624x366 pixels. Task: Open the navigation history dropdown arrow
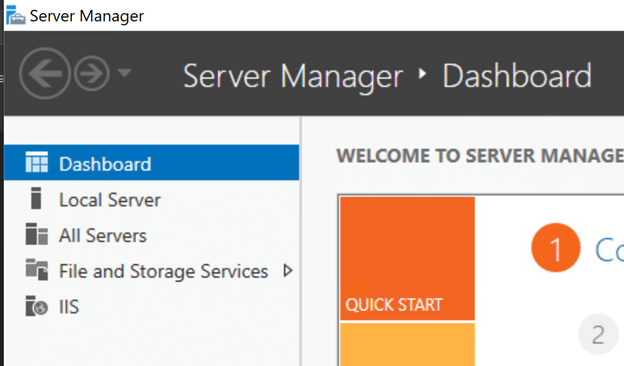(x=125, y=73)
